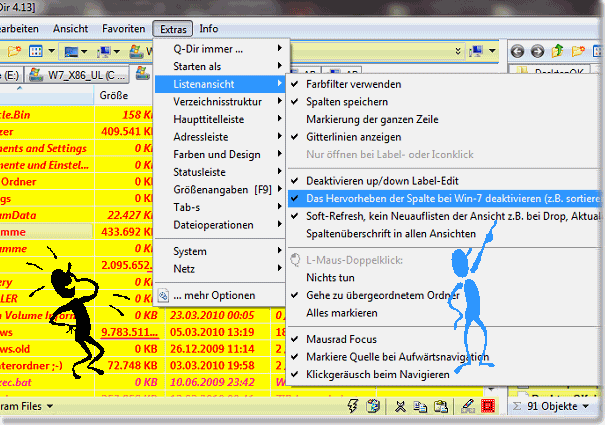Screen dimensions: 605x425
Task: Click the red select-all icon in bottom toolbar
Action: [x=488, y=406]
